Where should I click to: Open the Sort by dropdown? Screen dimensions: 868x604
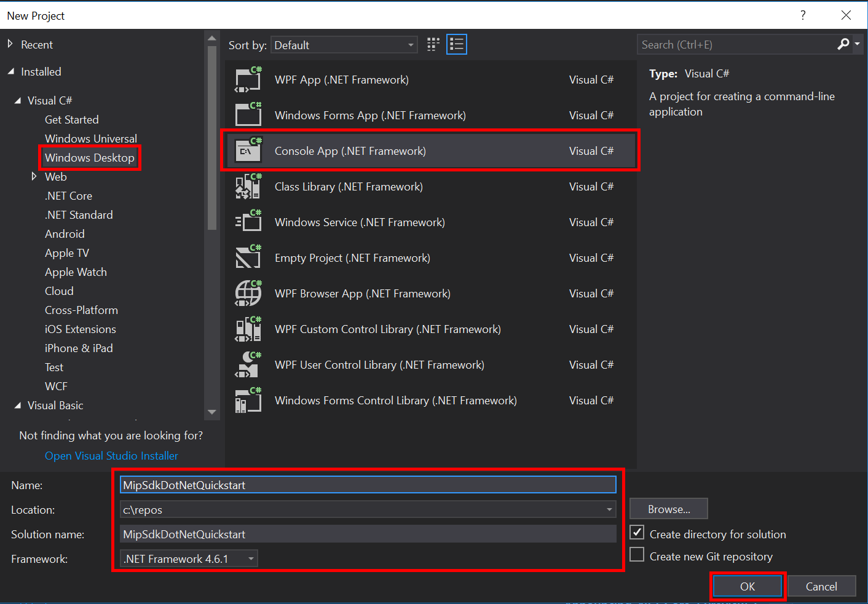(x=409, y=44)
